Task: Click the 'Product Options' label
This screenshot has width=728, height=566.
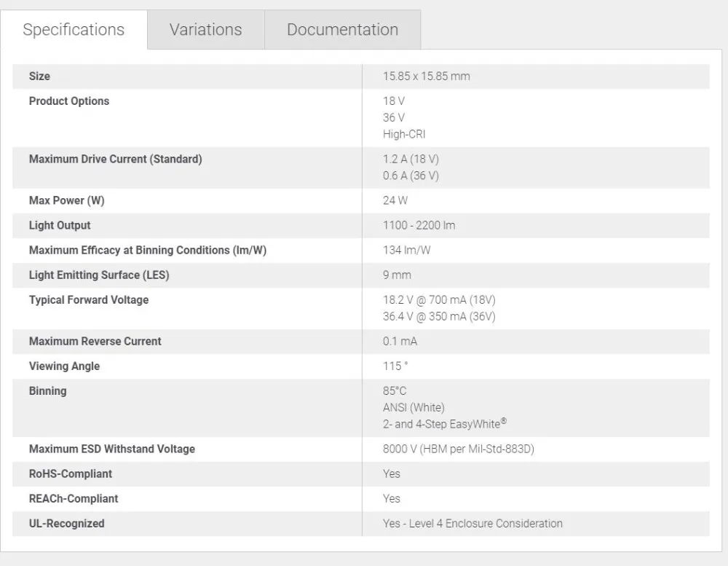Action: pyautogui.click(x=69, y=101)
